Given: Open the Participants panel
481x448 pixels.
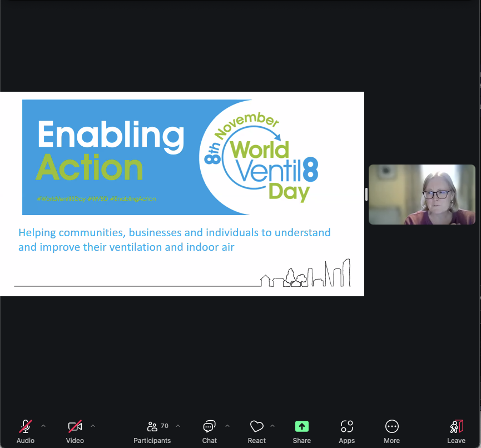Looking at the screenshot, I should point(152,432).
